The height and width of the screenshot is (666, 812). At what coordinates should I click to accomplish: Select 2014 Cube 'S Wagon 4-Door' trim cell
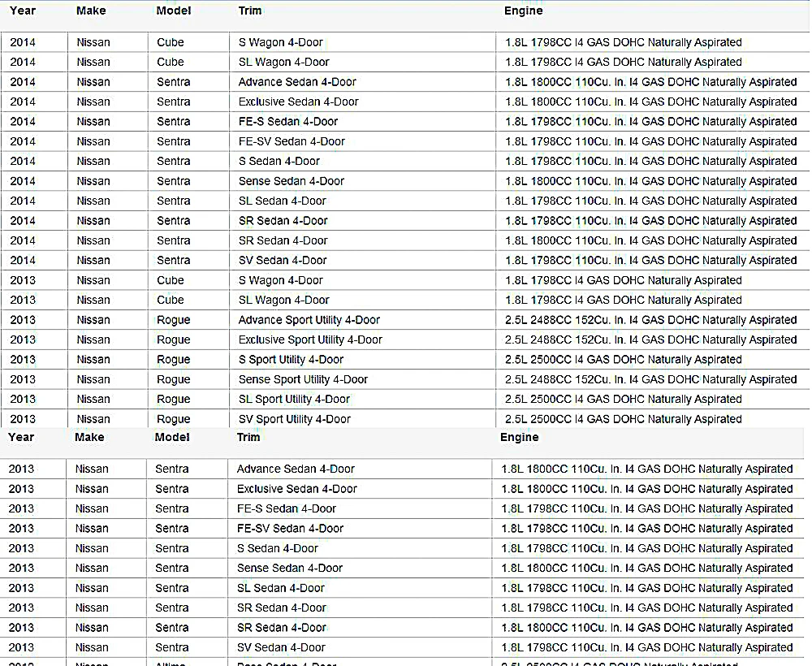click(281, 42)
